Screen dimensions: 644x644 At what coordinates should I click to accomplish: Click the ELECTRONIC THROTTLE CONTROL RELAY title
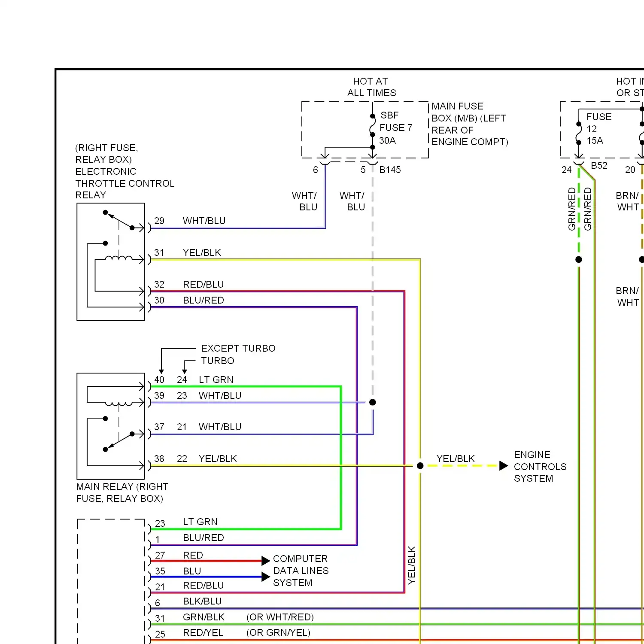[125, 183]
